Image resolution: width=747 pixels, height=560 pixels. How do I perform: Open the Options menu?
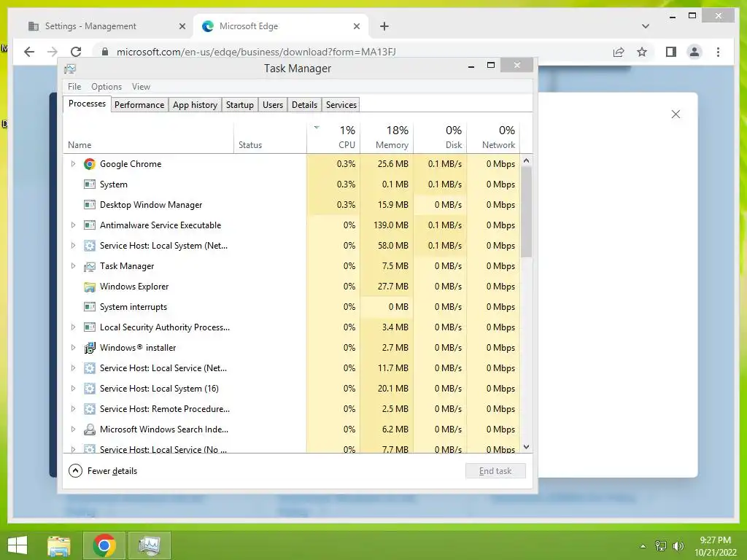[x=107, y=87]
